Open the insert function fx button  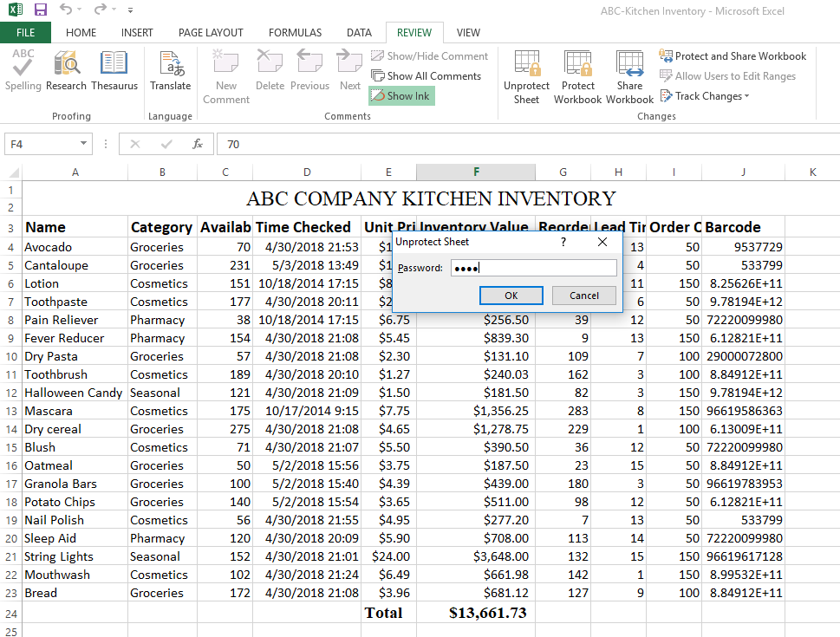[198, 144]
